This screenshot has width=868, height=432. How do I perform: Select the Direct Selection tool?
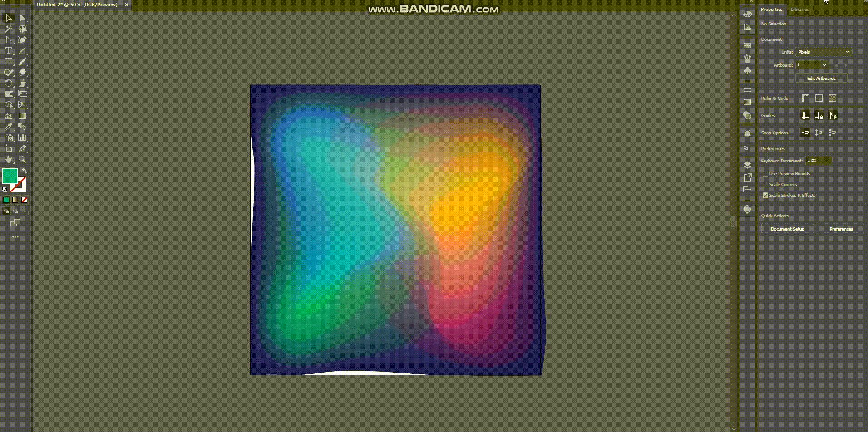coord(22,18)
